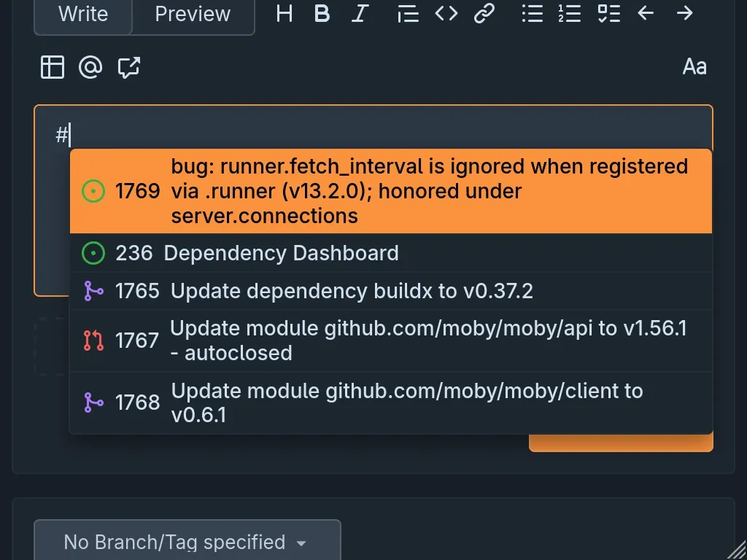
Task: Insert a task checklist
Action: coord(608,13)
